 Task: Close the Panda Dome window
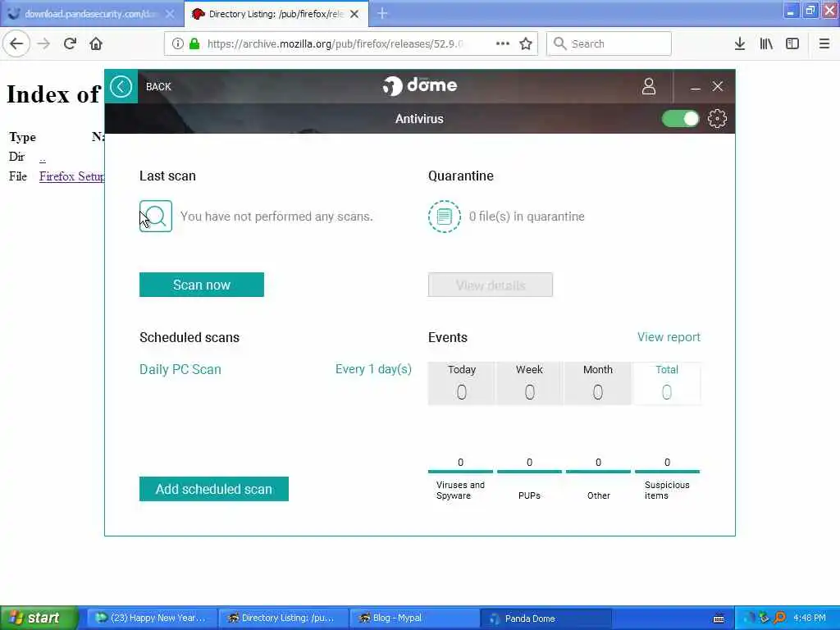pyautogui.click(x=718, y=86)
